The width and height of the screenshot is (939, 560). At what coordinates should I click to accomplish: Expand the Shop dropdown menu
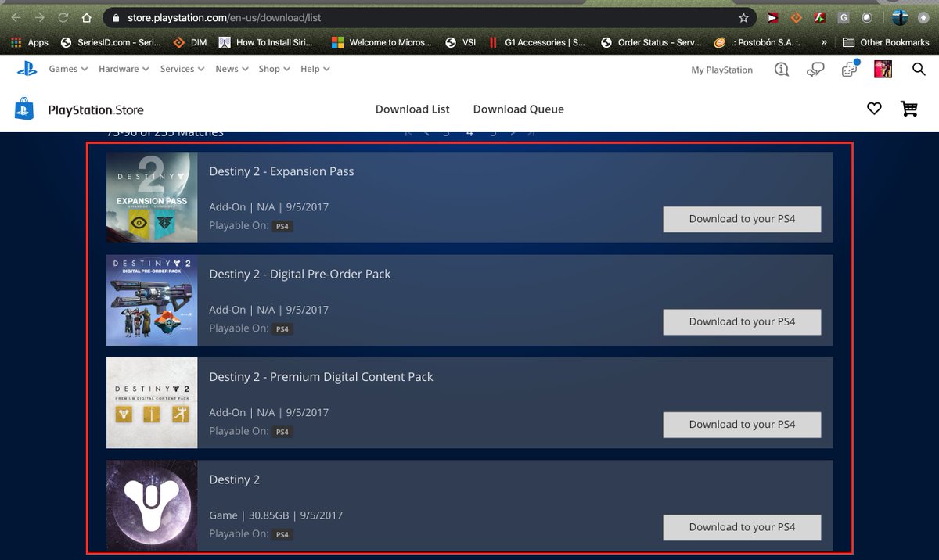click(275, 69)
